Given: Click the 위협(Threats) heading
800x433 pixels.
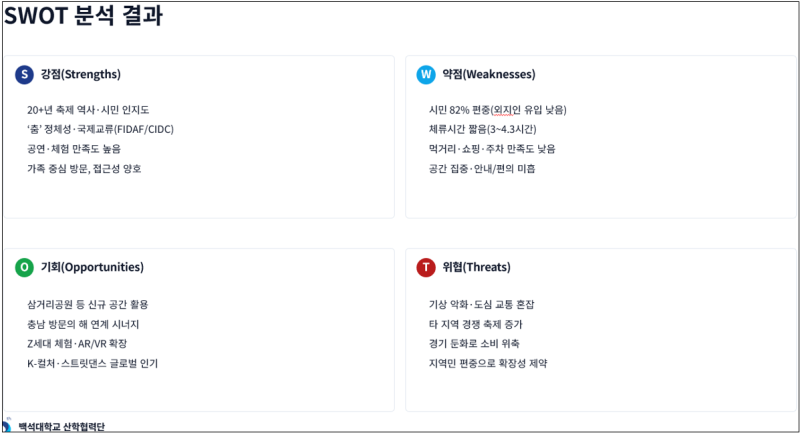Looking at the screenshot, I should (476, 267).
